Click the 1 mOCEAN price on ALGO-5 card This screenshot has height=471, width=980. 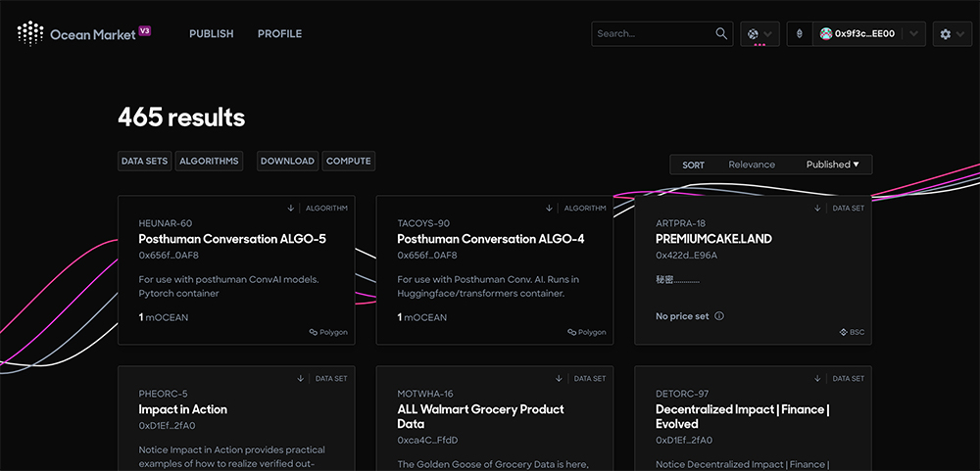[x=163, y=317]
